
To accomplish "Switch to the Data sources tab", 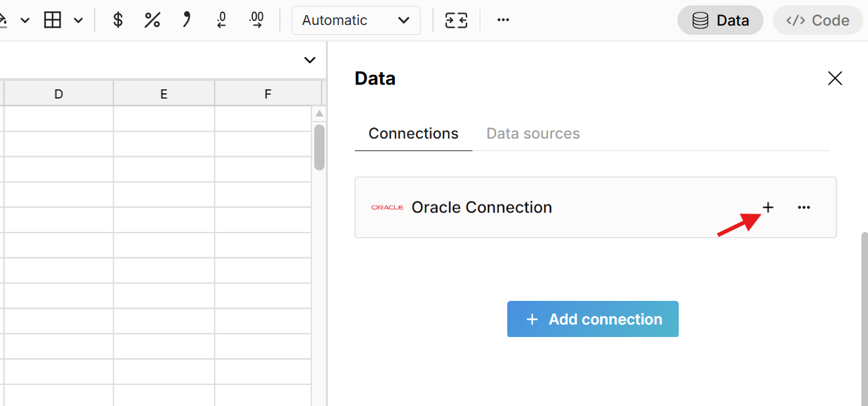I will click(533, 133).
